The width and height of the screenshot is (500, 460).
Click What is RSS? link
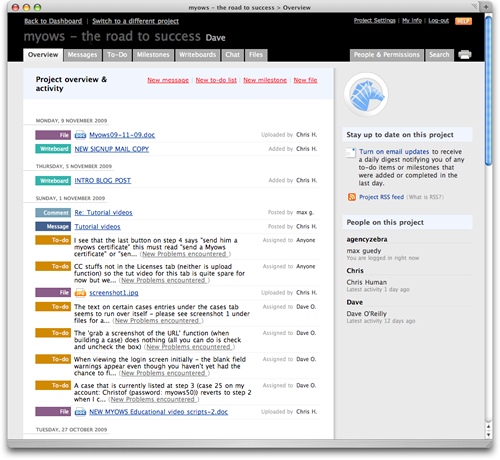point(426,197)
